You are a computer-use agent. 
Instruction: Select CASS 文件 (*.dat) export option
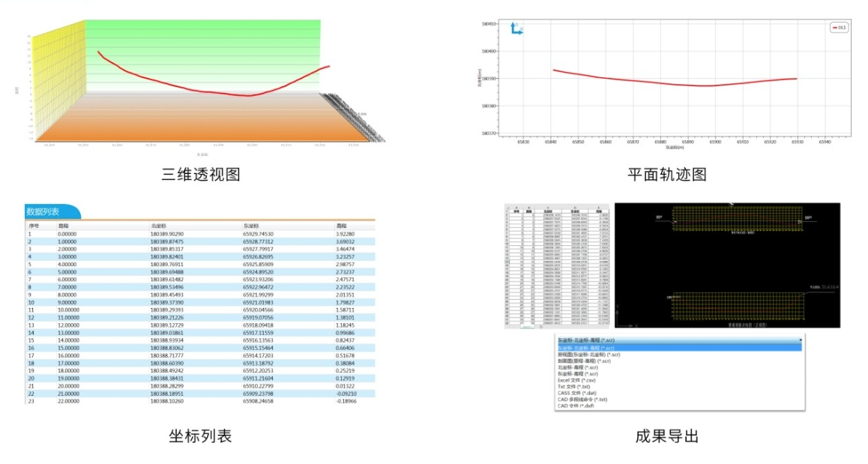(577, 393)
